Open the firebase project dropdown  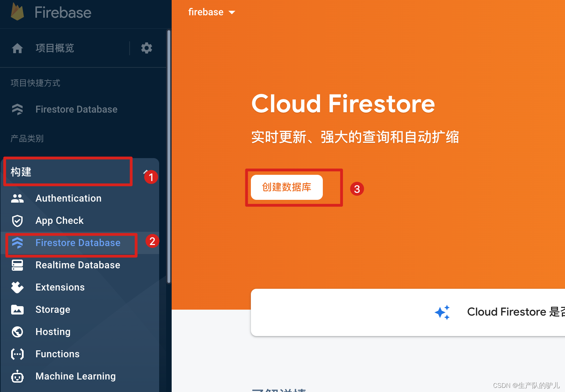[212, 12]
